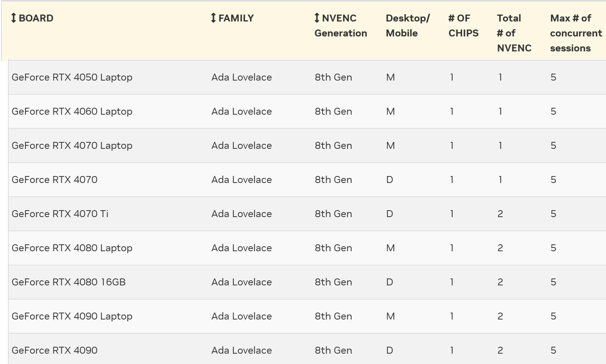Click Ada Lovelace in RTX 4070 Ti row

pos(242,214)
